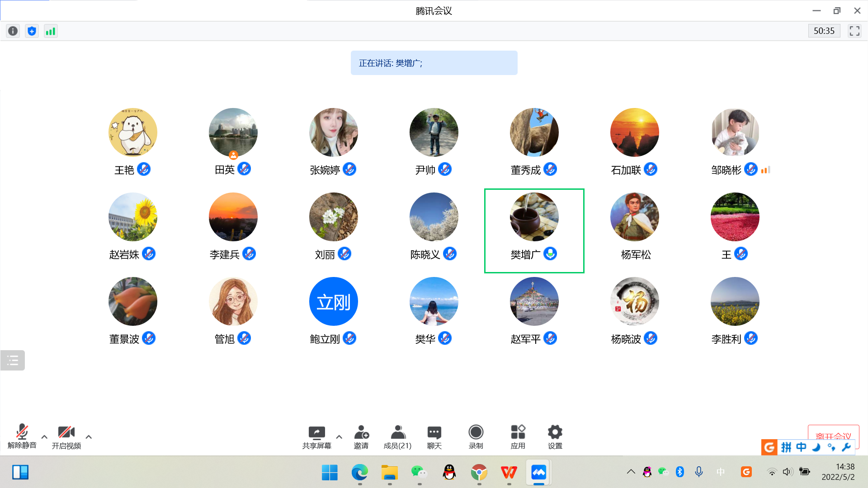Open the side list panel icon
Image resolution: width=868 pixels, height=488 pixels.
(x=13, y=360)
